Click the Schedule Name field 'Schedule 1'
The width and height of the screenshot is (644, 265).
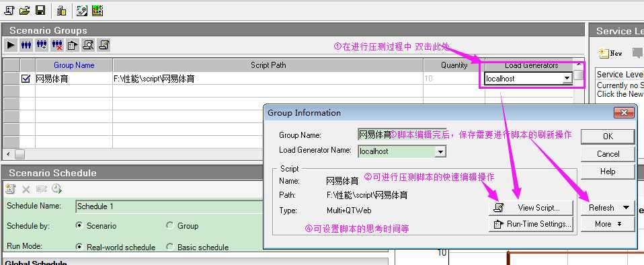[x=169, y=206]
